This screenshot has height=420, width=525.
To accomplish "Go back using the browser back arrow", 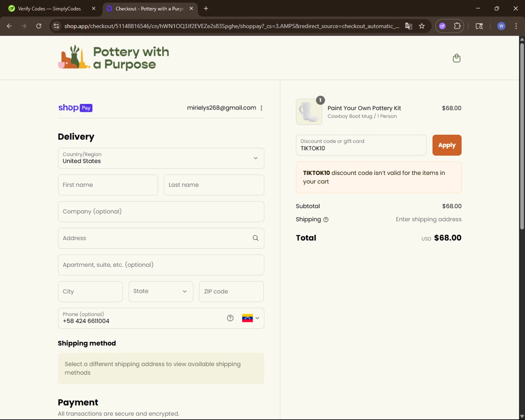I will (x=9, y=26).
